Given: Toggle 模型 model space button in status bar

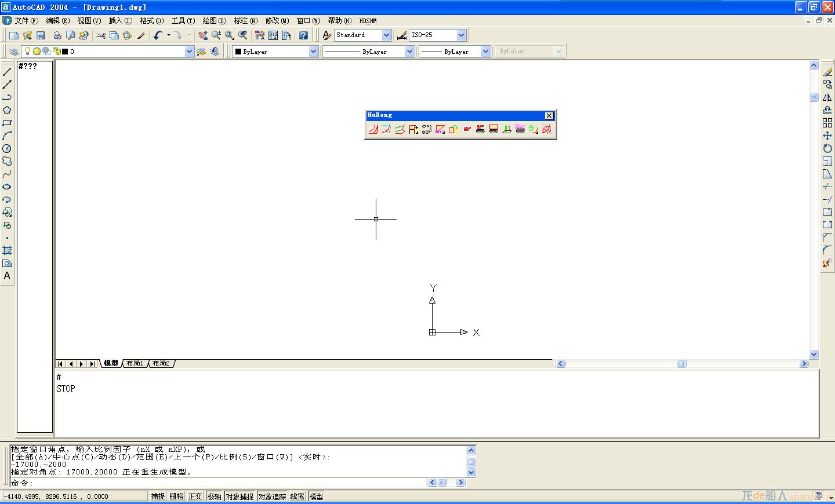Looking at the screenshot, I should click(316, 496).
